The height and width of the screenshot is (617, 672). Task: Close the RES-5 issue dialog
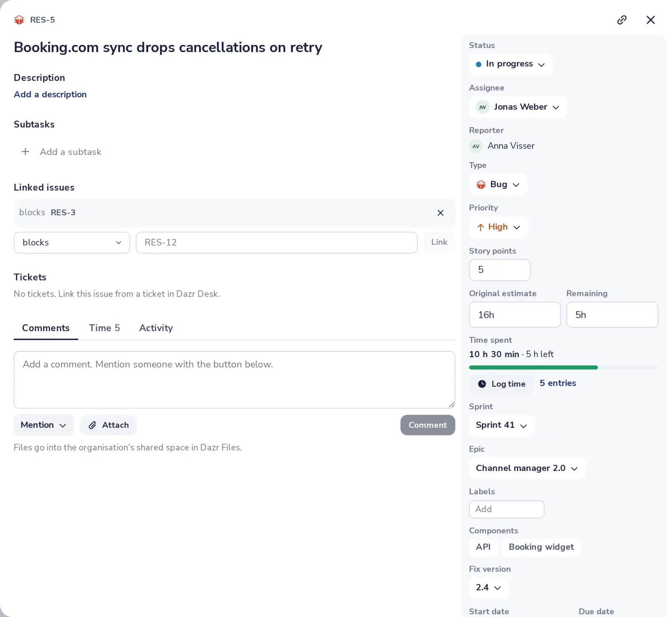pos(651,20)
